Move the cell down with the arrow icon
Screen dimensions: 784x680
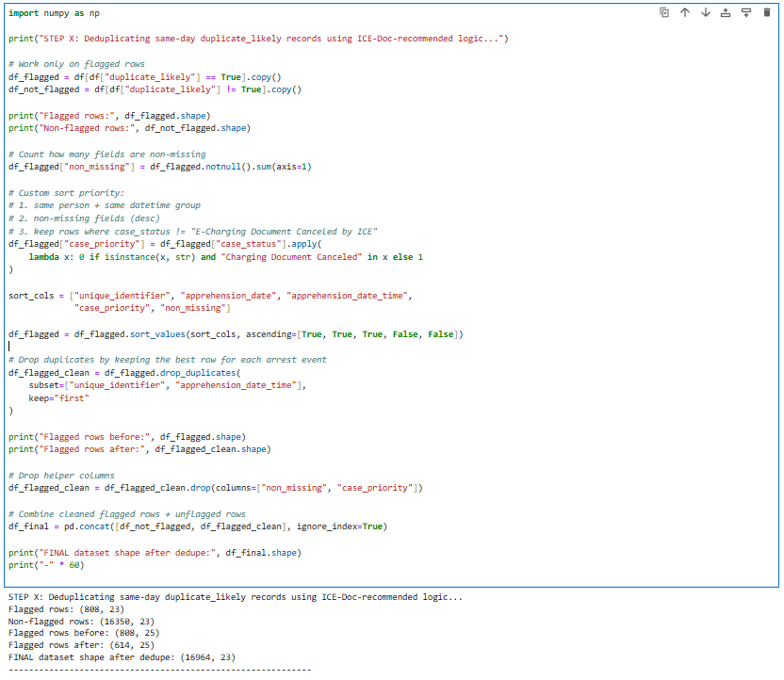[x=705, y=12]
